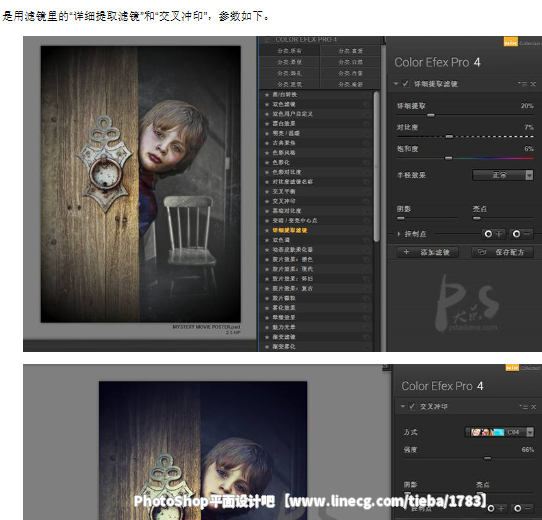Click the 添加滤镜 add filter button

pyautogui.click(x=428, y=252)
